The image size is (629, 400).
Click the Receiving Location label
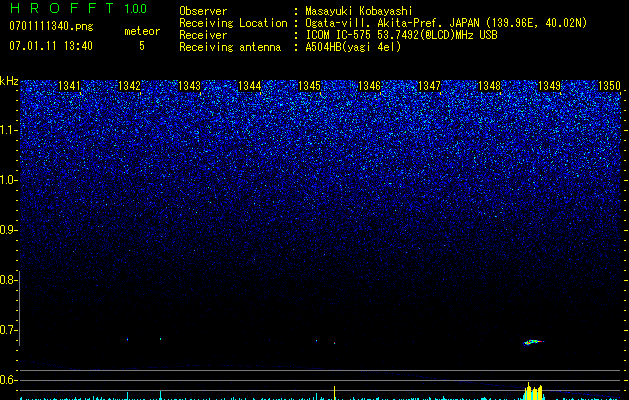click(233, 23)
